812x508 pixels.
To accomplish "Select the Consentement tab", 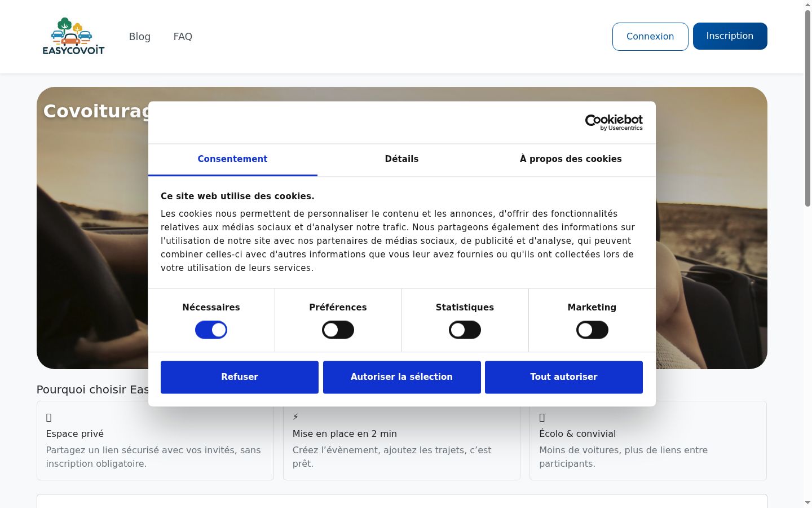I will 232,159.
